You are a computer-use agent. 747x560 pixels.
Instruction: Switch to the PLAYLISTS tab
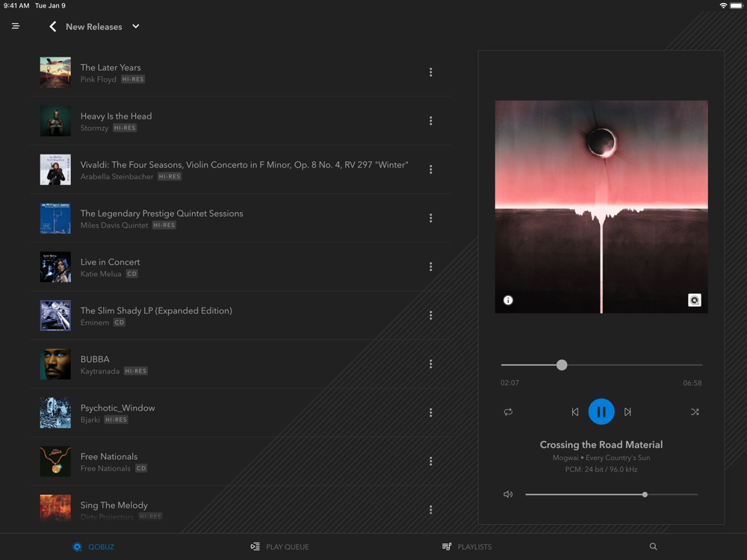pos(467,547)
